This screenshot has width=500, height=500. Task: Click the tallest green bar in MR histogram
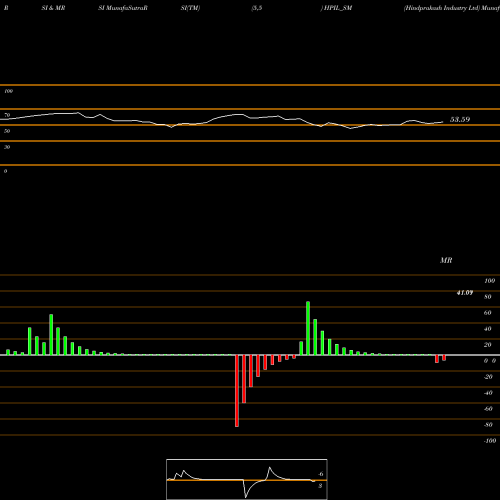coord(308,328)
